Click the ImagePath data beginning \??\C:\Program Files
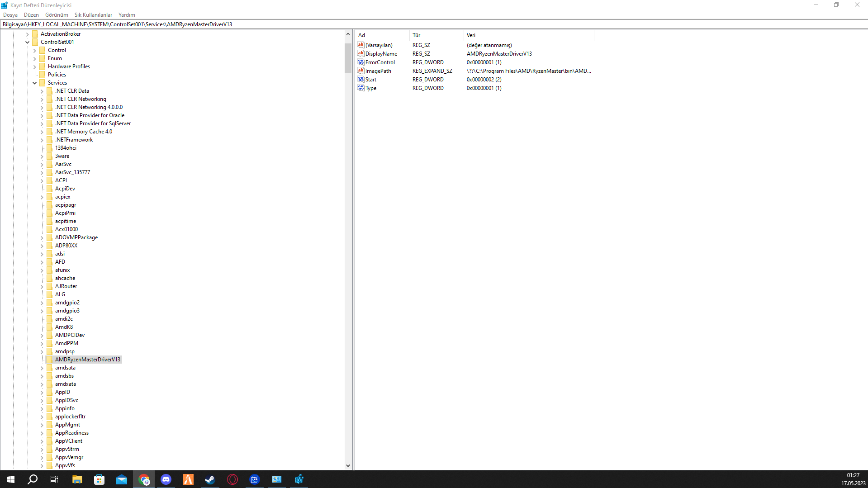 tap(529, 71)
